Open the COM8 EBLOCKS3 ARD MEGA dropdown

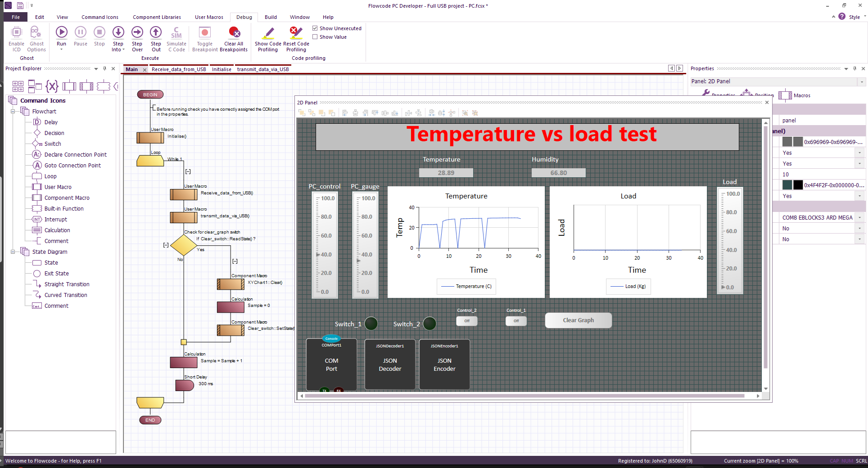tap(859, 217)
